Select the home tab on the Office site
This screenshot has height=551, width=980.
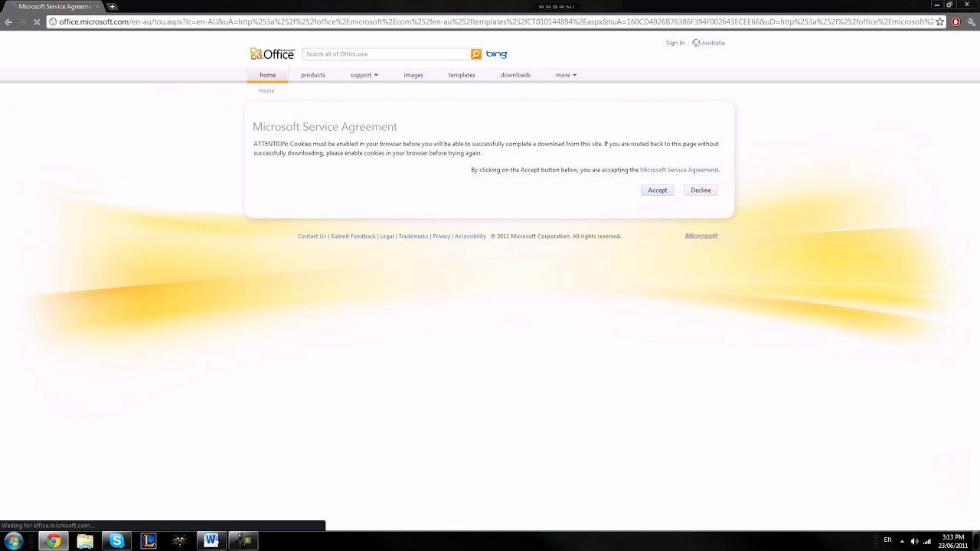point(267,75)
